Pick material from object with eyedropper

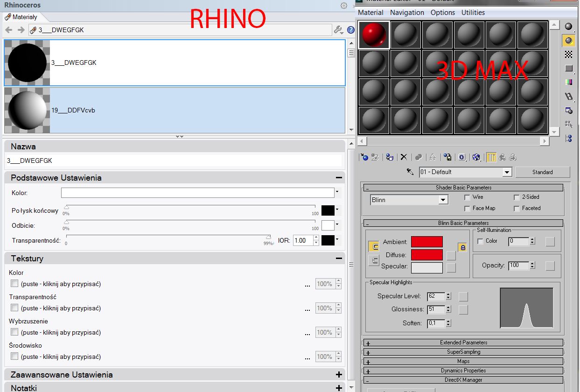click(x=410, y=172)
